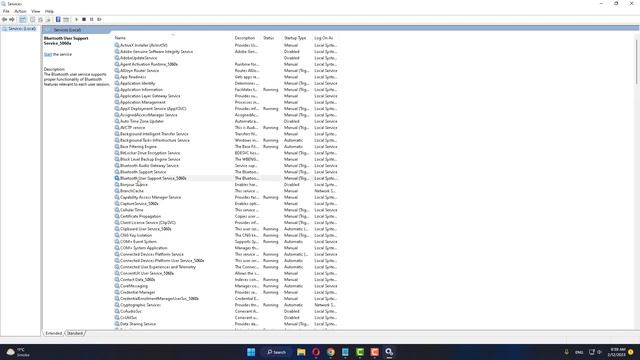Select the Cryptographic Services row
This screenshot has width=640, height=360.
pos(227,305)
